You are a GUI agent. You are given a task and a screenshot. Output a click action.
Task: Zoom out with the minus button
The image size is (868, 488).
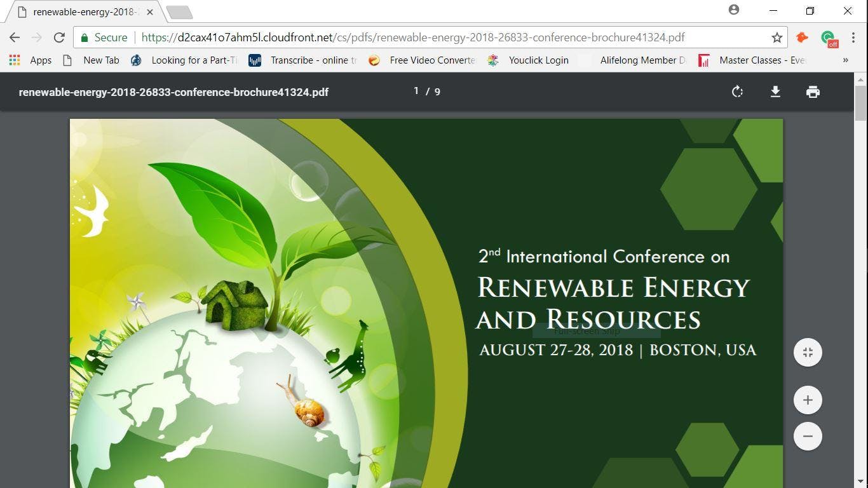click(808, 436)
